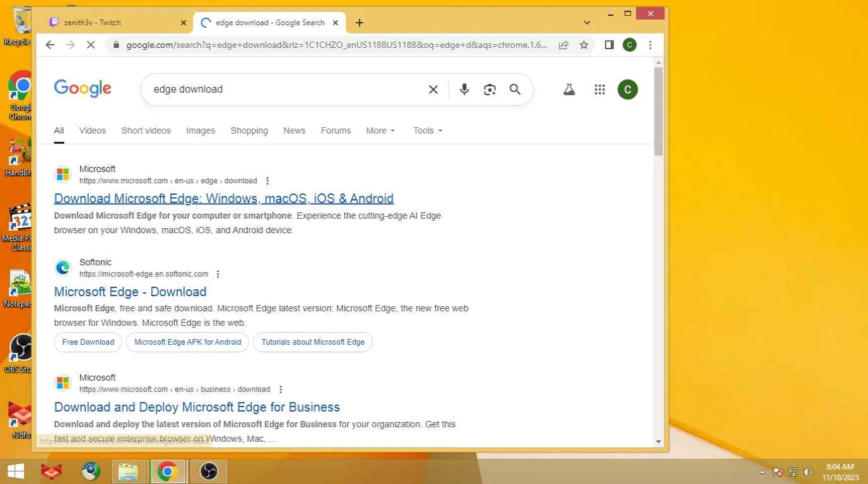Screen dimensions: 868x484
Task: Show hidden system tray icons
Action: [x=762, y=472]
